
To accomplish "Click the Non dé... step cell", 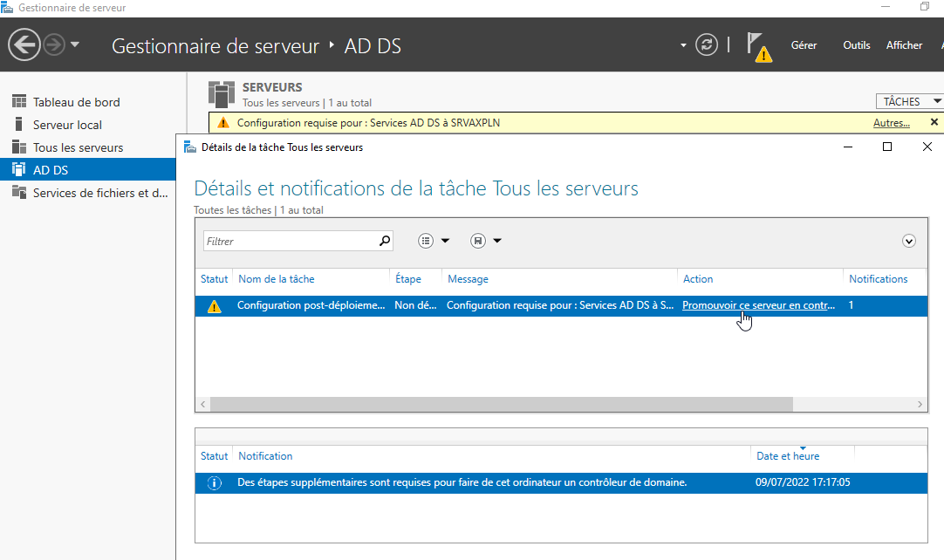I will 415,305.
